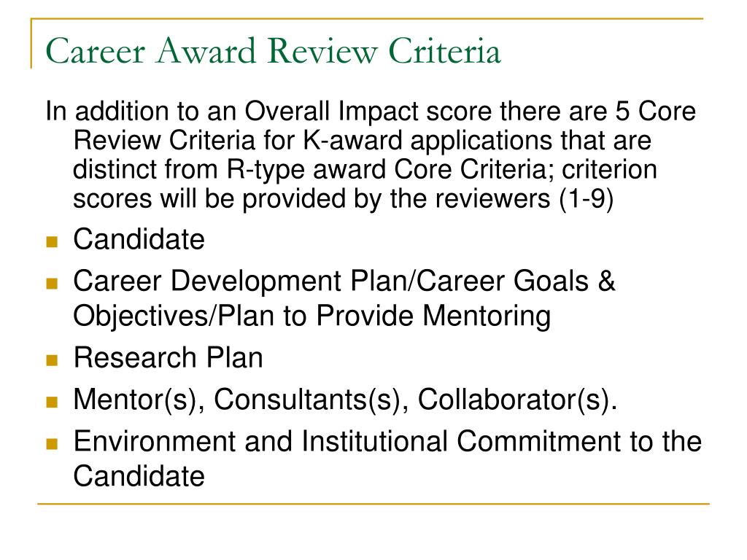Click the gold border line above the title

(367, 19)
